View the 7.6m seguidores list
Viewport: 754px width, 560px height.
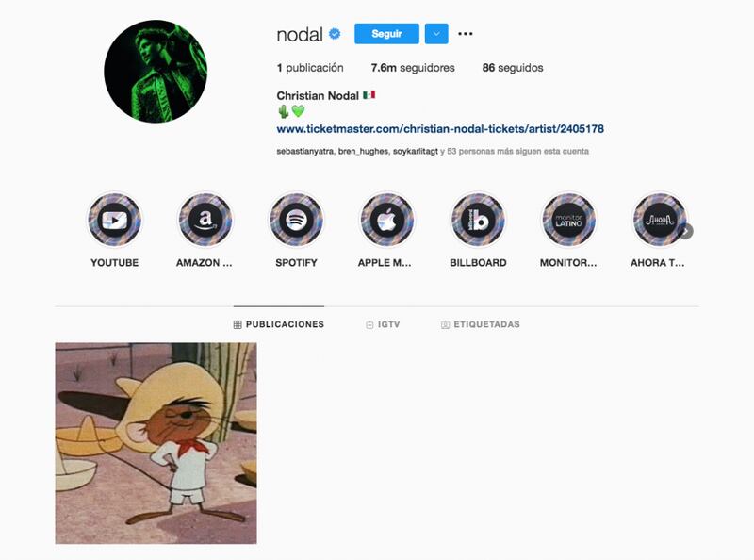coord(413,68)
